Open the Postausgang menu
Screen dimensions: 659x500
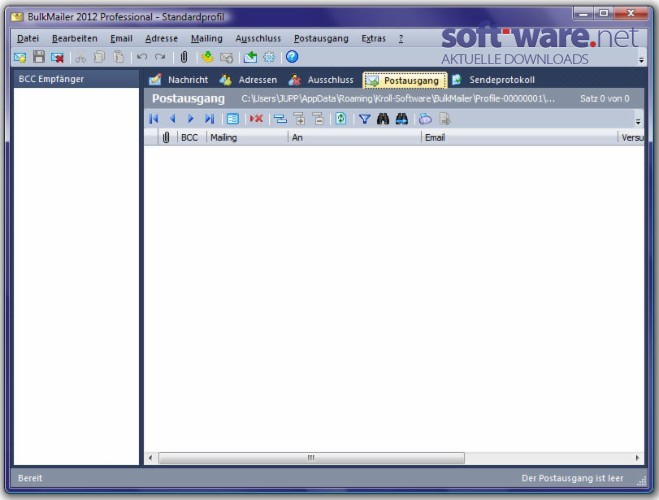321,39
